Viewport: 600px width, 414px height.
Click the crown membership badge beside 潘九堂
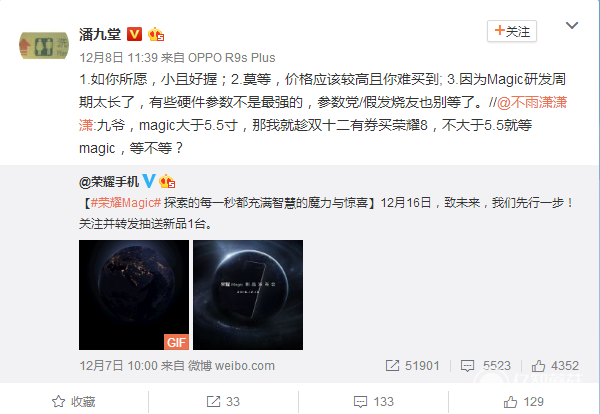(x=156, y=34)
